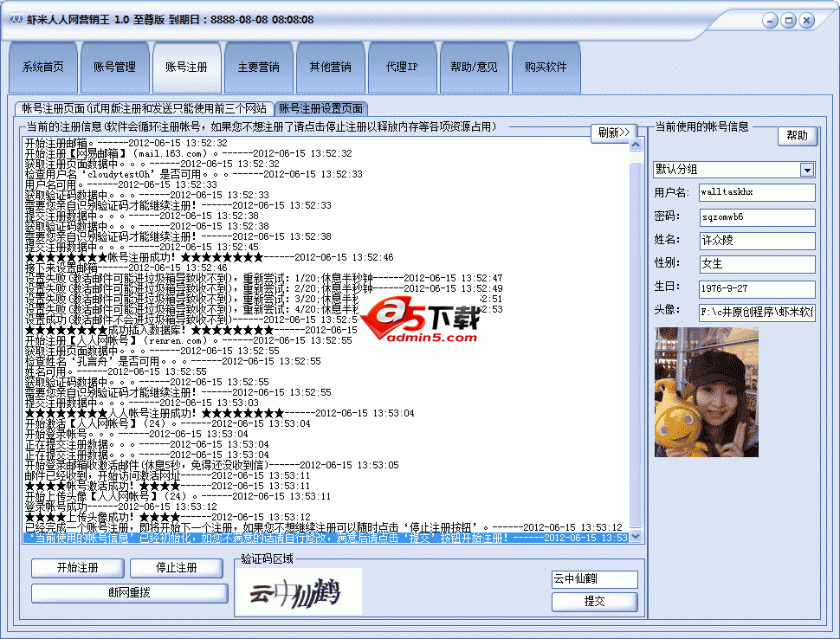
Task: Click the 密码 field containing sqzomwb6
Action: 757,217
